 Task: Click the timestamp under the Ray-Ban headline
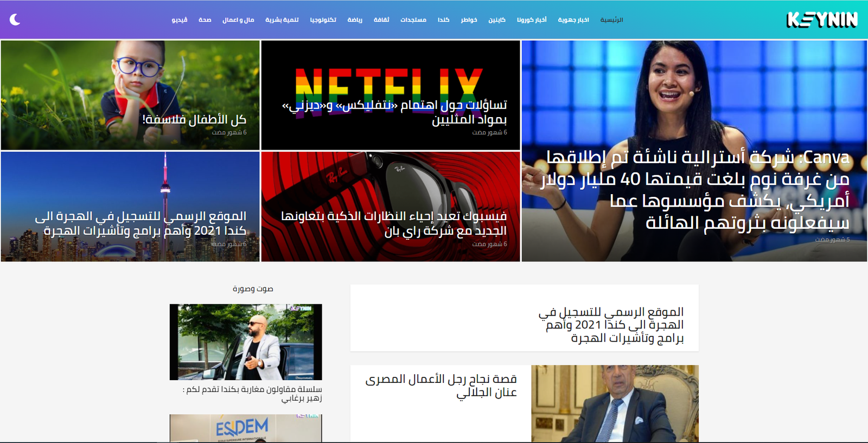[x=489, y=244]
